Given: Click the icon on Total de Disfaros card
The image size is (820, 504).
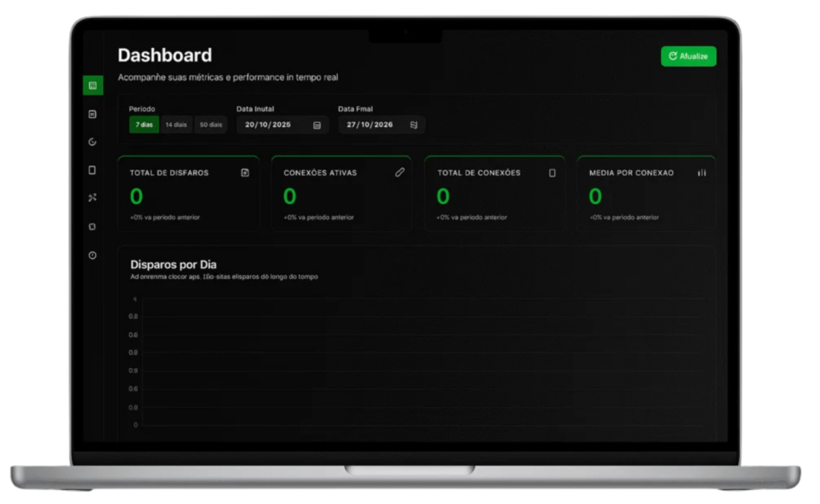Looking at the screenshot, I should point(245,173).
